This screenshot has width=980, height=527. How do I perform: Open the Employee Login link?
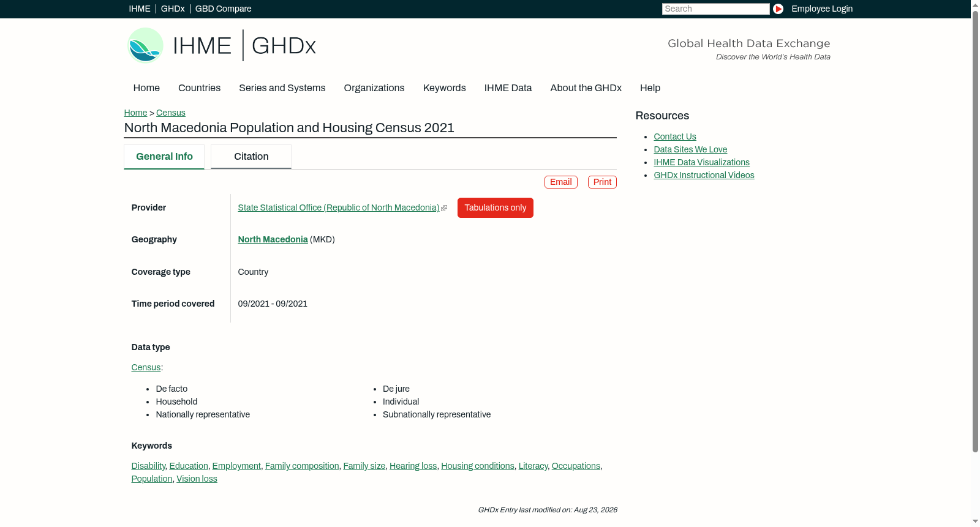pyautogui.click(x=822, y=9)
